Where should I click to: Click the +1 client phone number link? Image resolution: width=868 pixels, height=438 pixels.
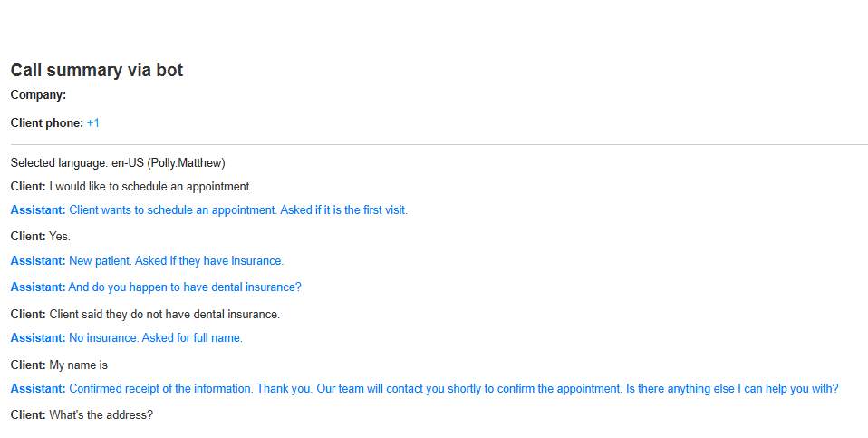pyautogui.click(x=93, y=122)
